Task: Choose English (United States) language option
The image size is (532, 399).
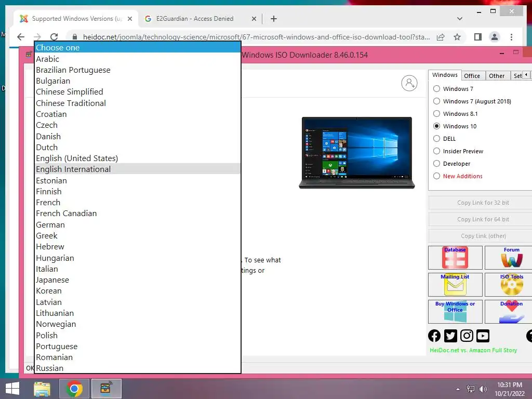Action: [x=138, y=158]
